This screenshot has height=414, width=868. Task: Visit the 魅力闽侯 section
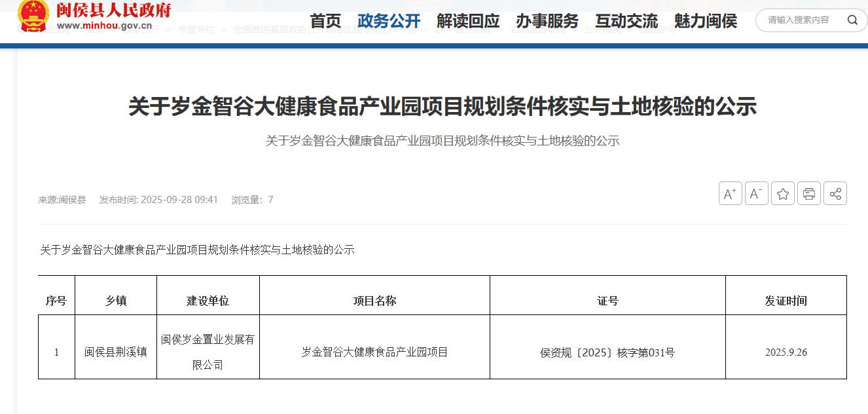click(x=706, y=21)
